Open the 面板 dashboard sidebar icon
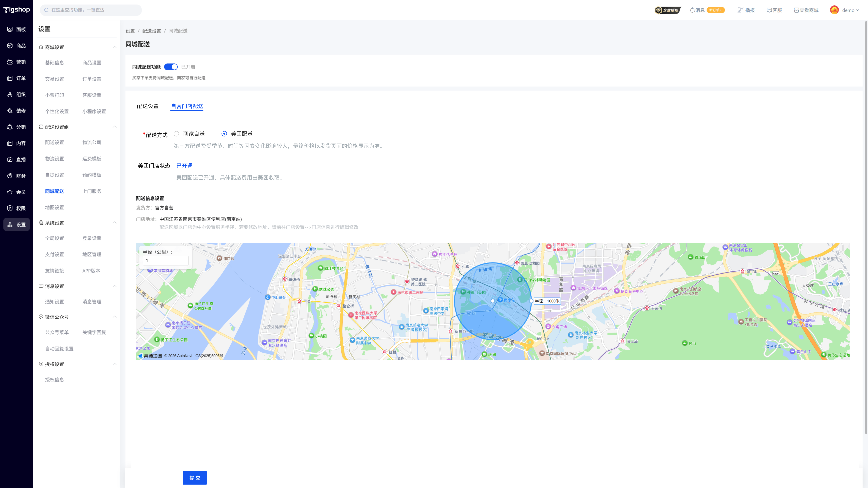Screen dimensions: 868x488 pos(10,29)
